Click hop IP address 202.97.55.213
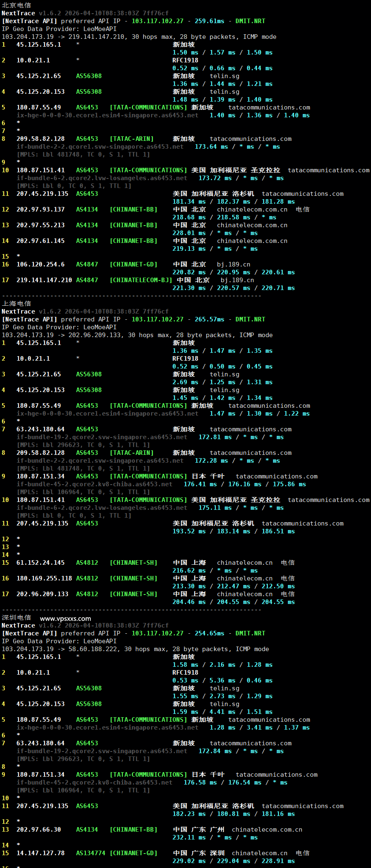 pos(40,225)
